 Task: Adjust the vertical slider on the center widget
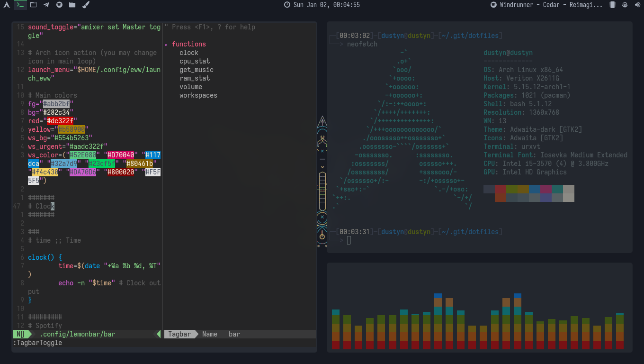(322, 191)
